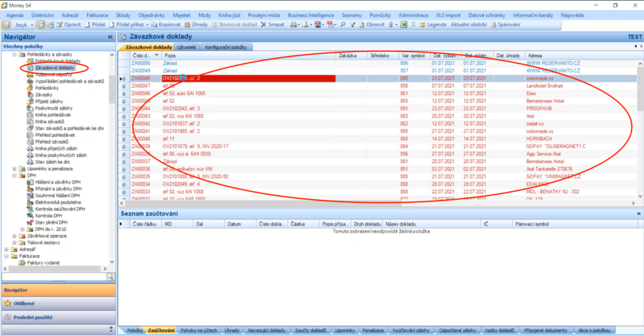Open the Přidat příkaz dropdown arrow
The image size is (644, 335).
(x=147, y=25)
